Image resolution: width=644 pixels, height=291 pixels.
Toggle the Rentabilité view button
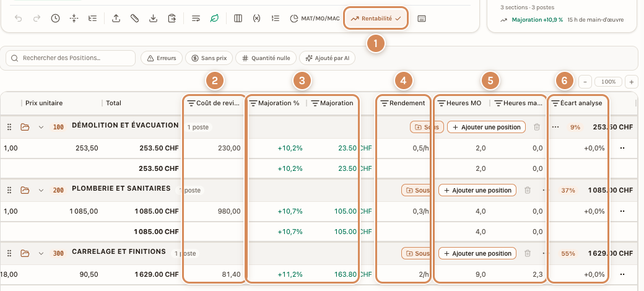[376, 19]
